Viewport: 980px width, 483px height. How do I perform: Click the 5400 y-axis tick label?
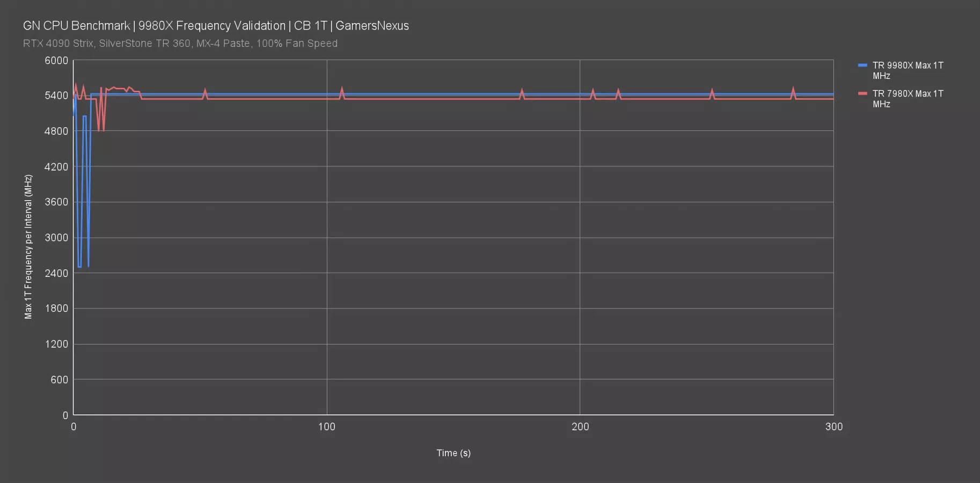pos(56,96)
